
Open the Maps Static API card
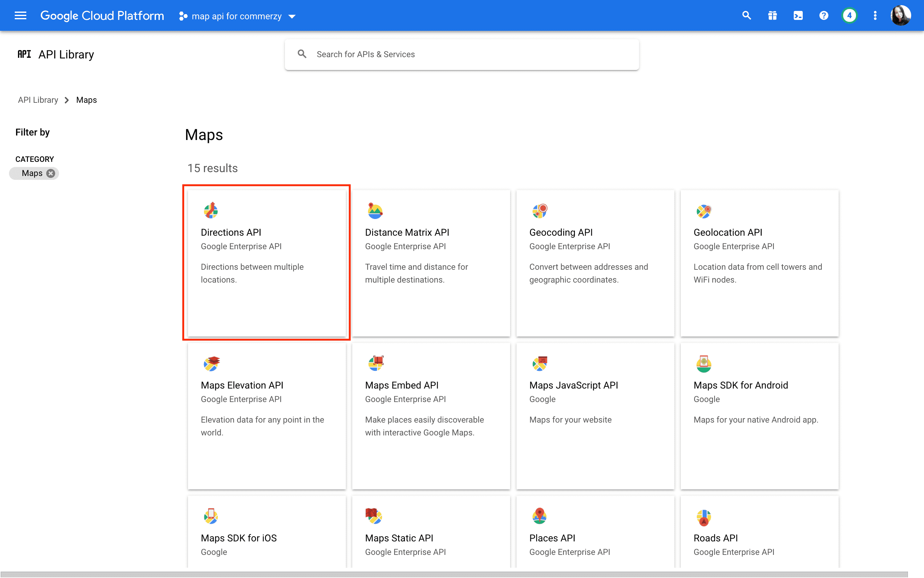click(x=431, y=531)
